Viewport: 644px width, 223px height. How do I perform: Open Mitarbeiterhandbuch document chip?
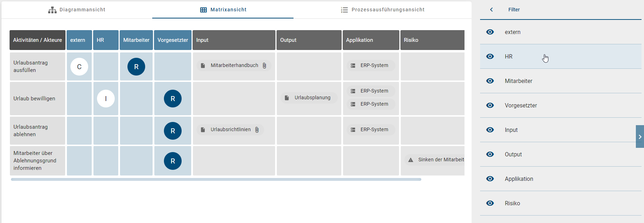pos(234,66)
